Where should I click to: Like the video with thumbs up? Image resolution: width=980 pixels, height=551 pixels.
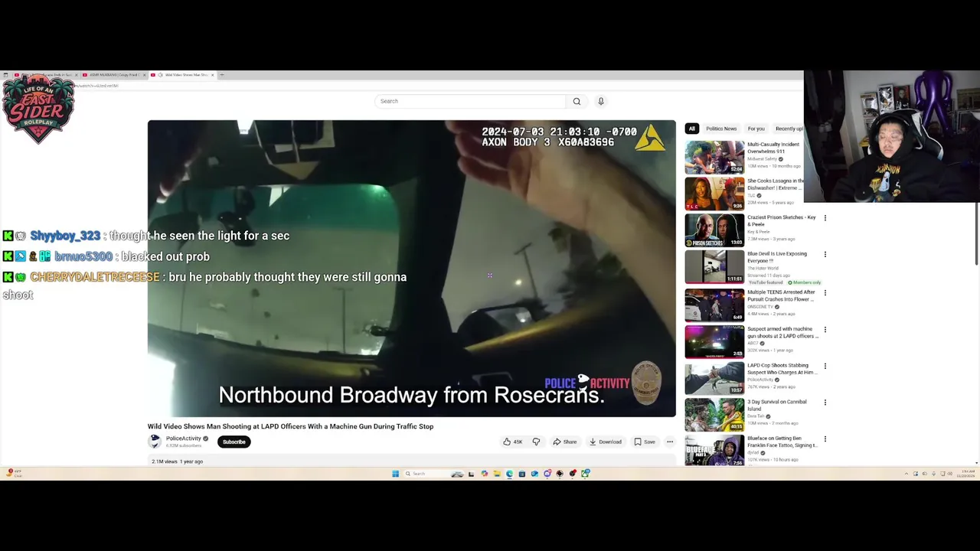coord(512,442)
